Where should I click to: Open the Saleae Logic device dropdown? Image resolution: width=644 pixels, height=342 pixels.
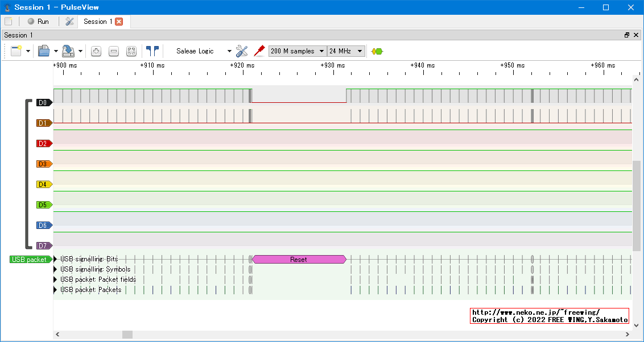pos(204,51)
